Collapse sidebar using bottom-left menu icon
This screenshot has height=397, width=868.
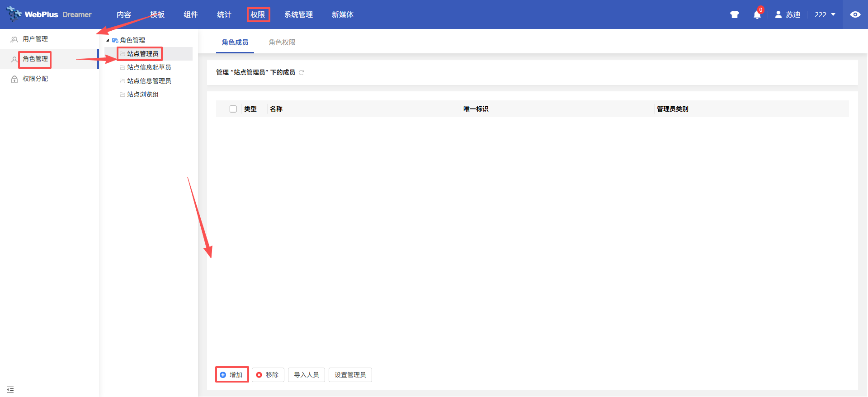point(10,389)
